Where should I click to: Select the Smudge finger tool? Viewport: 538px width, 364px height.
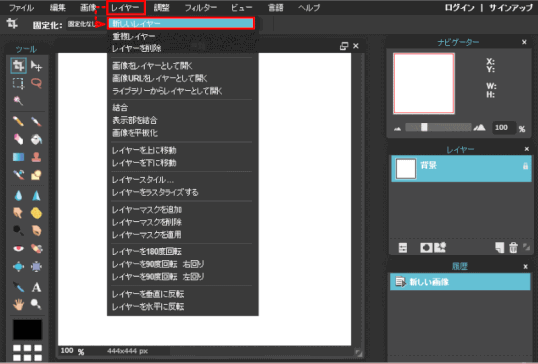18,213
